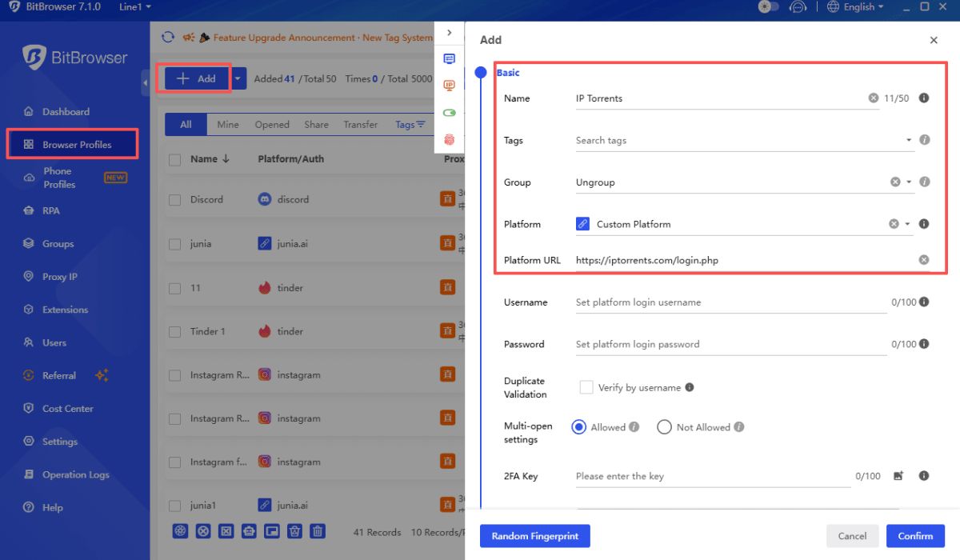Switch to the Mine tab

[228, 125]
